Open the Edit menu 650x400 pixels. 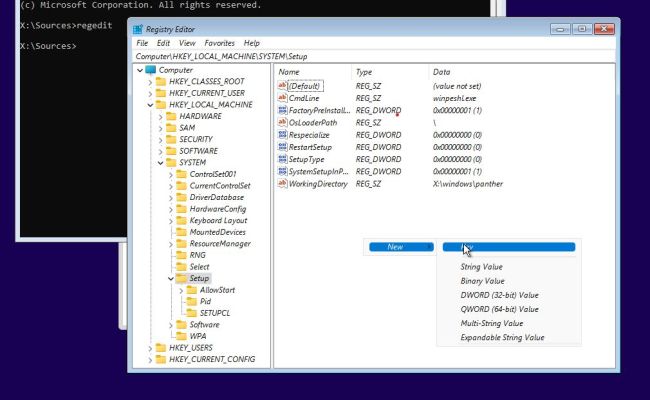pyautogui.click(x=163, y=43)
